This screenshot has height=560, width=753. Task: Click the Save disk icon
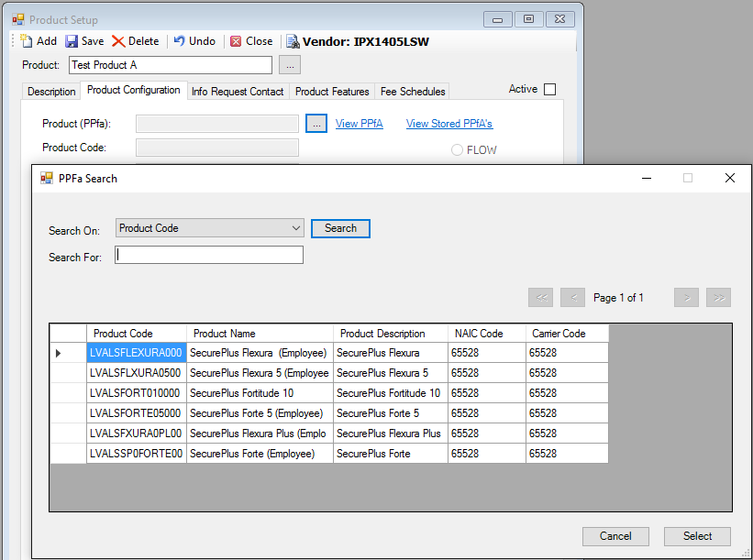(x=72, y=41)
